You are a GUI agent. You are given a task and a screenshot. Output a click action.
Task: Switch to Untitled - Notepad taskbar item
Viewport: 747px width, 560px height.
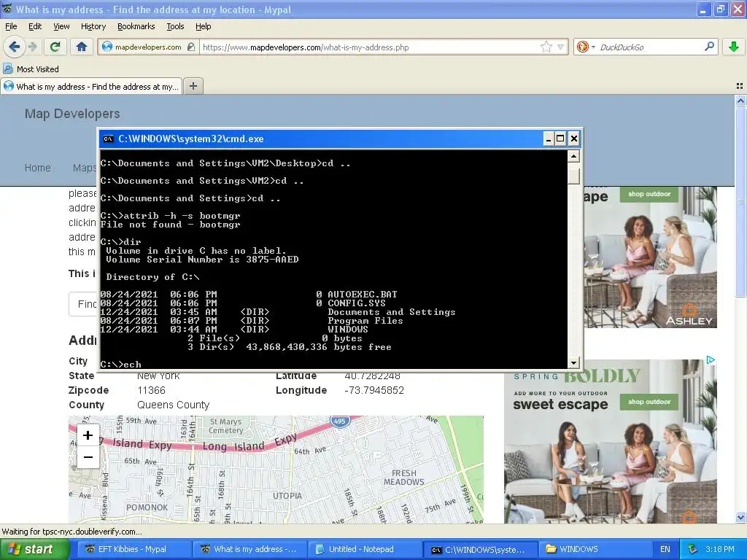pos(365,549)
